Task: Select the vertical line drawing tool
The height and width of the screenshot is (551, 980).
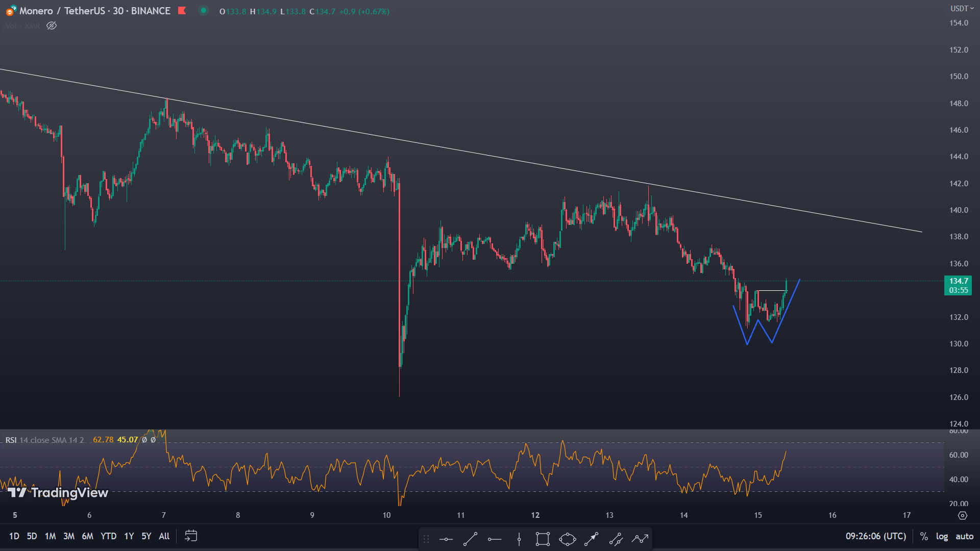Action: (519, 539)
